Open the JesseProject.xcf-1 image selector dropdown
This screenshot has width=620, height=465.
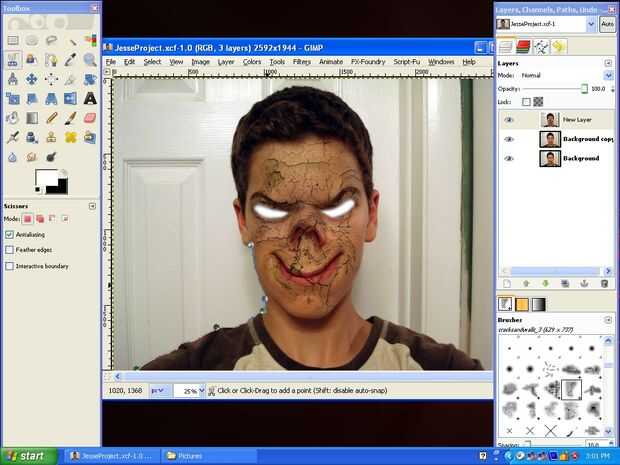[591, 24]
